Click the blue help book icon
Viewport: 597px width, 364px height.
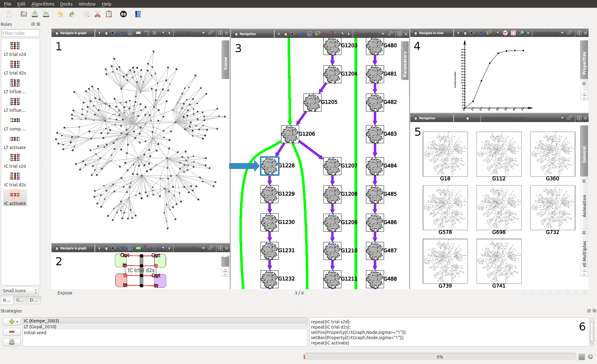point(138,14)
